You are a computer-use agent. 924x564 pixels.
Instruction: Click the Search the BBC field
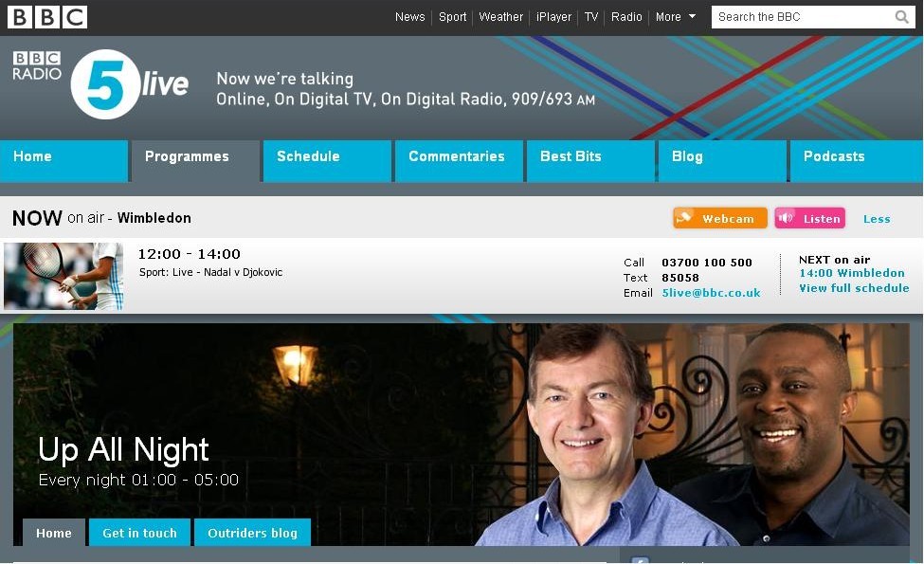[801, 17]
